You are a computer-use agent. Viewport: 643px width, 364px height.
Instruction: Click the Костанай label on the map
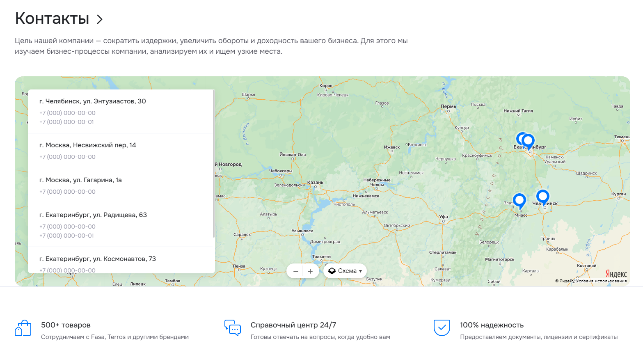click(587, 266)
